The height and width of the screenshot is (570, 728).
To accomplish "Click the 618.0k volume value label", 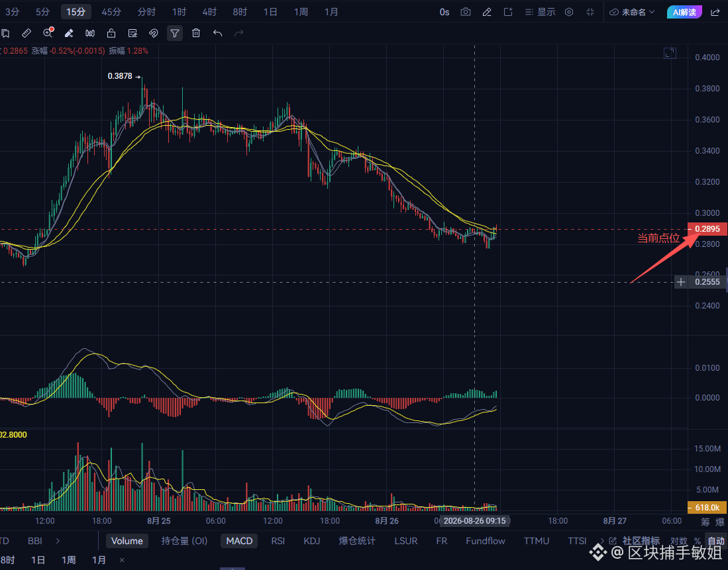I will (x=707, y=507).
